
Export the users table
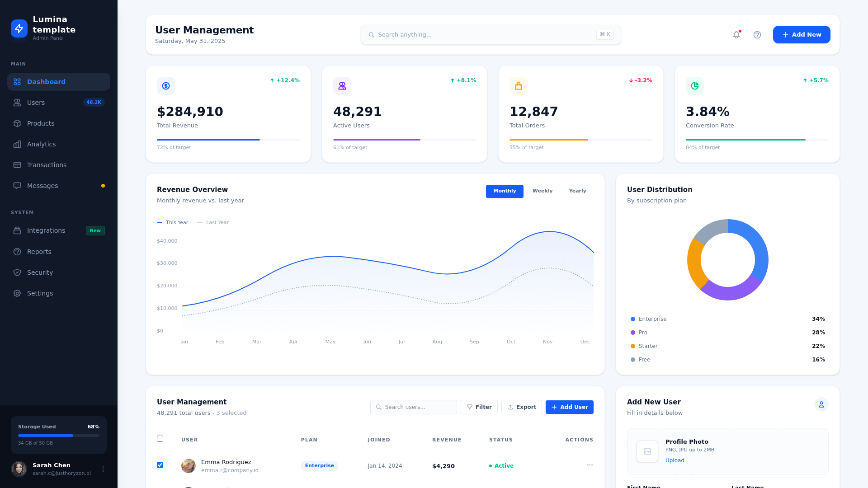522,407
